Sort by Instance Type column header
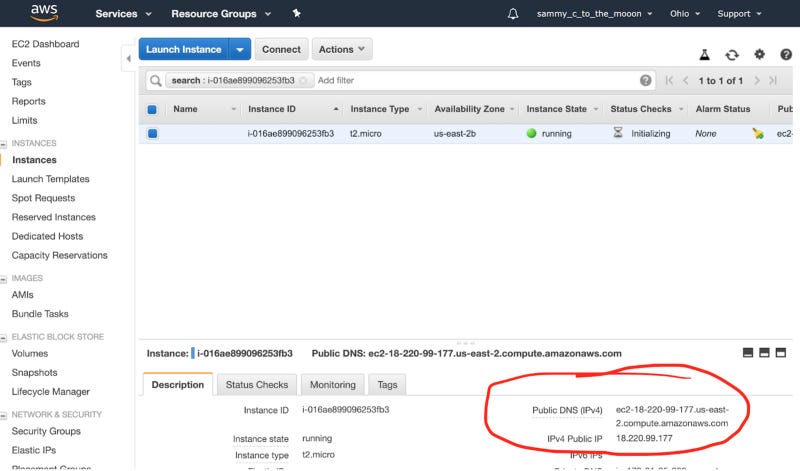The image size is (800, 471). coord(386,109)
